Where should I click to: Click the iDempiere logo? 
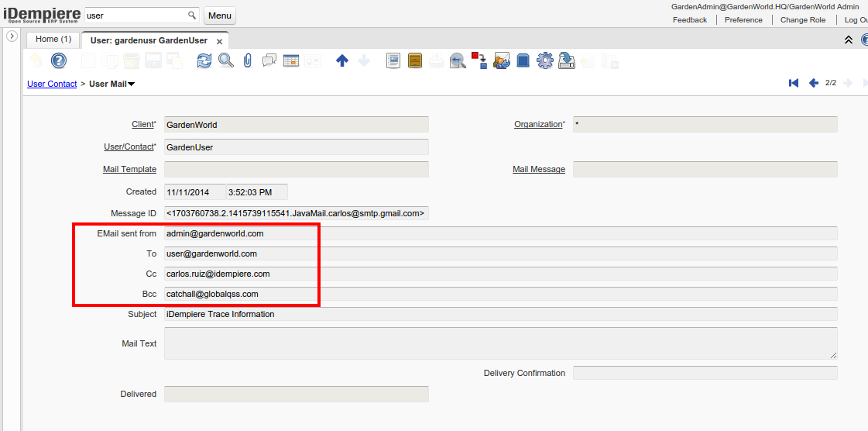(x=42, y=15)
